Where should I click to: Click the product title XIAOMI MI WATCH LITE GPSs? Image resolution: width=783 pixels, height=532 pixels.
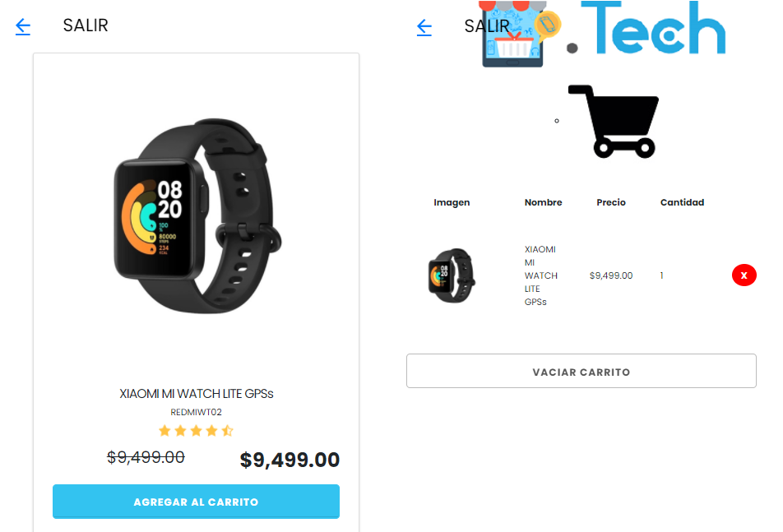click(x=197, y=394)
